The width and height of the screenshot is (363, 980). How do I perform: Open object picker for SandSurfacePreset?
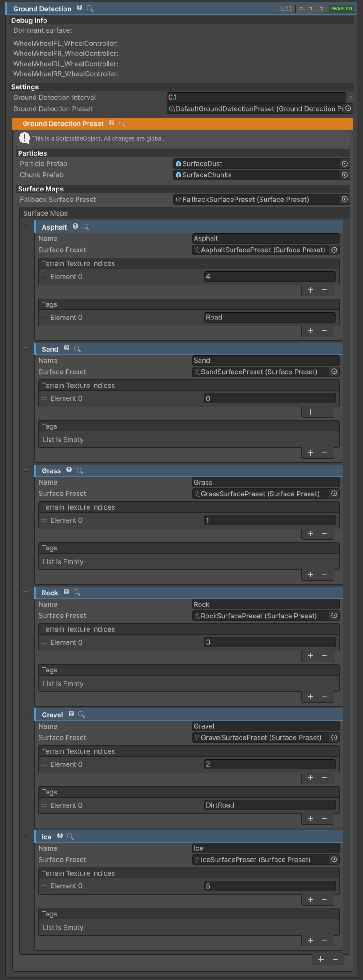pos(334,372)
